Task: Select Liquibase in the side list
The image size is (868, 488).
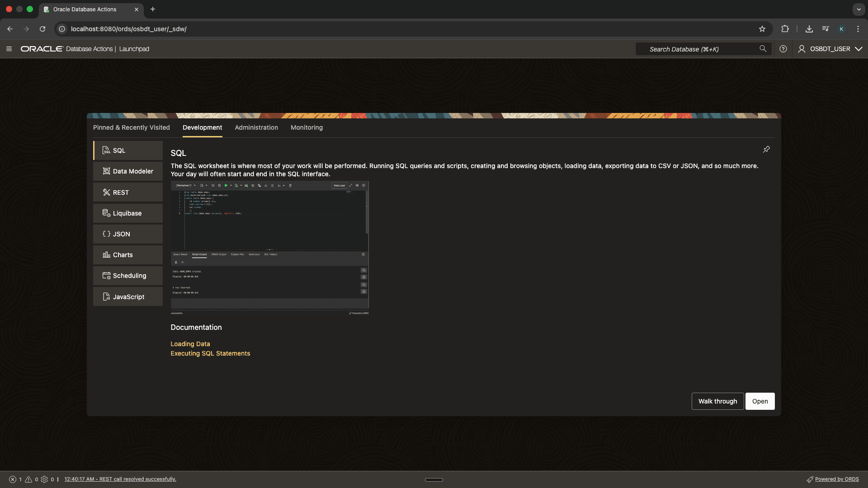Action: [x=128, y=213]
